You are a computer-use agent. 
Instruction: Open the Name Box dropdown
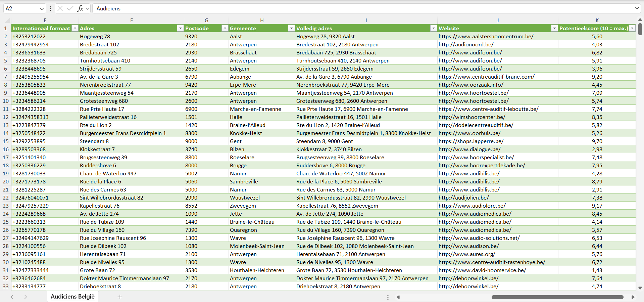pos(42,9)
